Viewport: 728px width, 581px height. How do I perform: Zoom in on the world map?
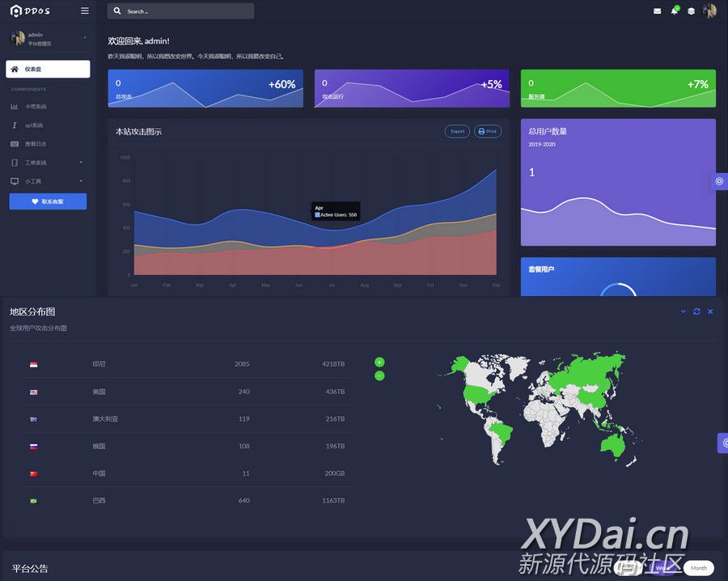(379, 362)
